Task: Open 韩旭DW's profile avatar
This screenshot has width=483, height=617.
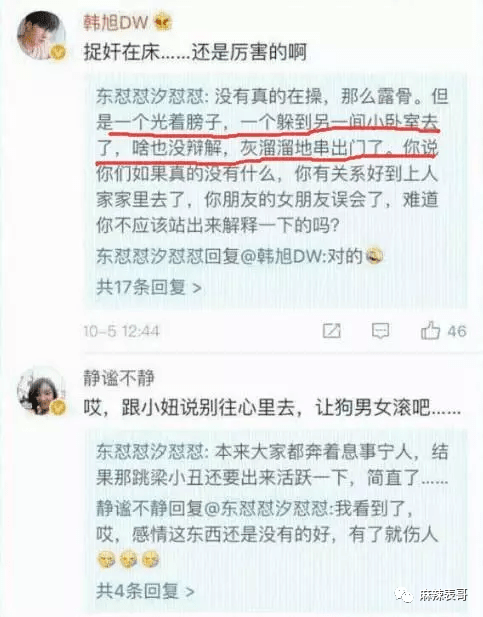Action: click(41, 35)
